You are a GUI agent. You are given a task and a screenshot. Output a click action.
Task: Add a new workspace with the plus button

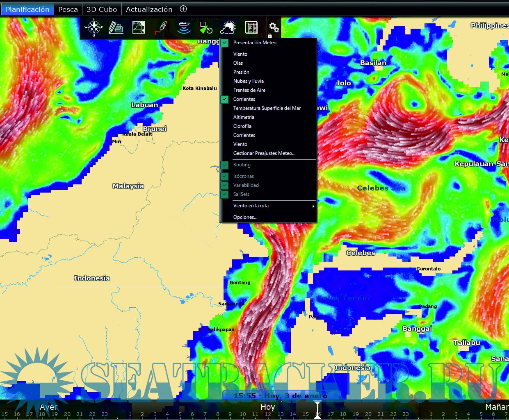point(183,9)
